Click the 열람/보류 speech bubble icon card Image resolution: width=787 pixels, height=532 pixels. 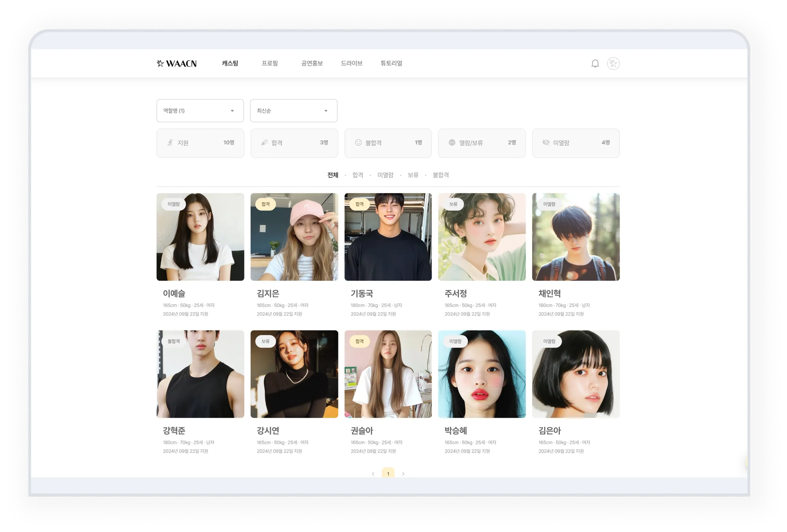pos(481,143)
